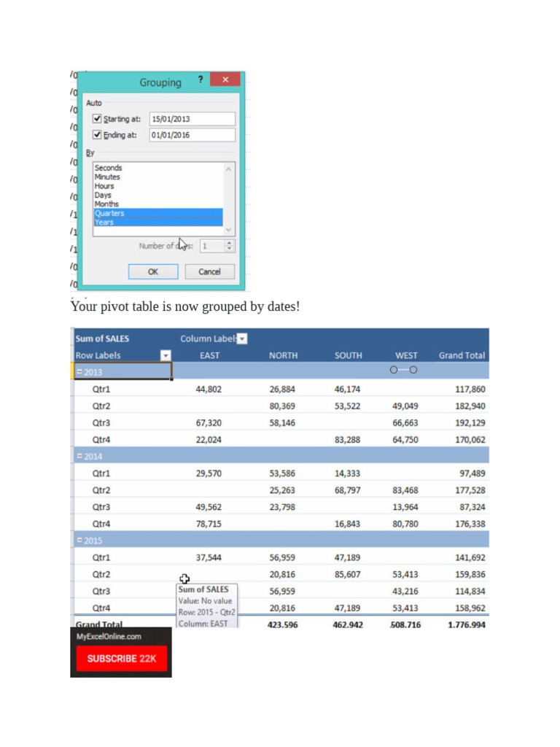Select 2015 Qtr1 EAST value 37,544
The image size is (560, 747).
click(209, 557)
